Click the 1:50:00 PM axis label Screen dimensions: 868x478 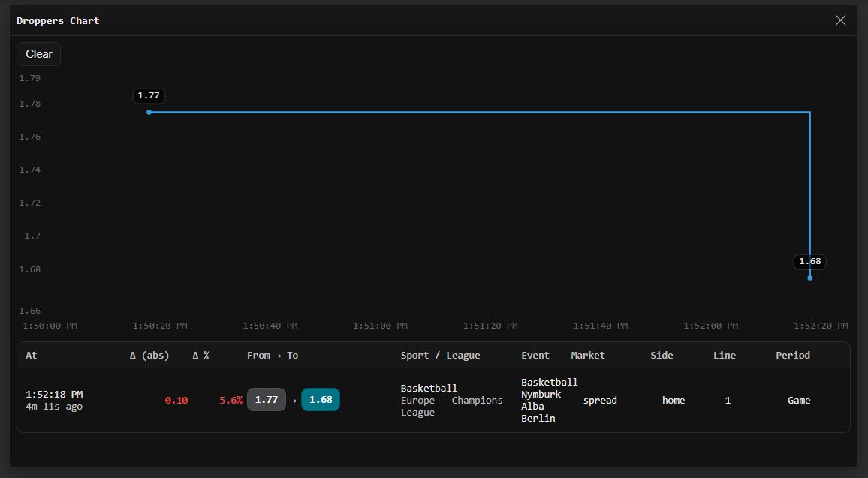pos(50,325)
